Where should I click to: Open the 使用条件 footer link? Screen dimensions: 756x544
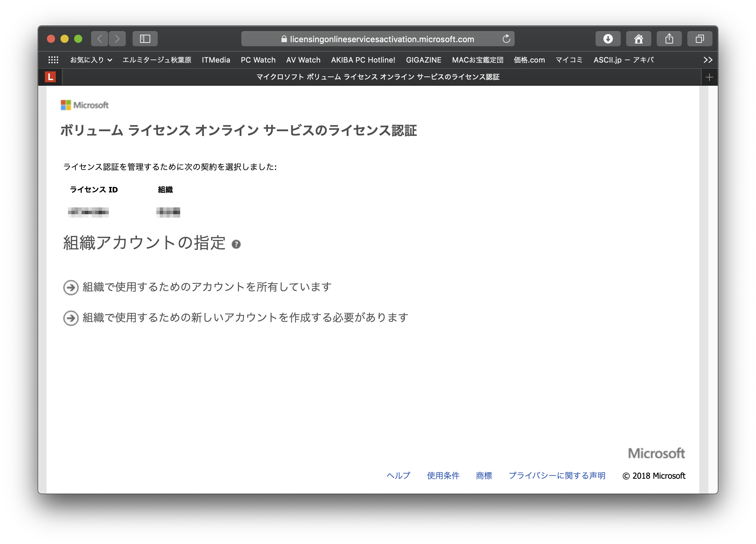point(443,475)
